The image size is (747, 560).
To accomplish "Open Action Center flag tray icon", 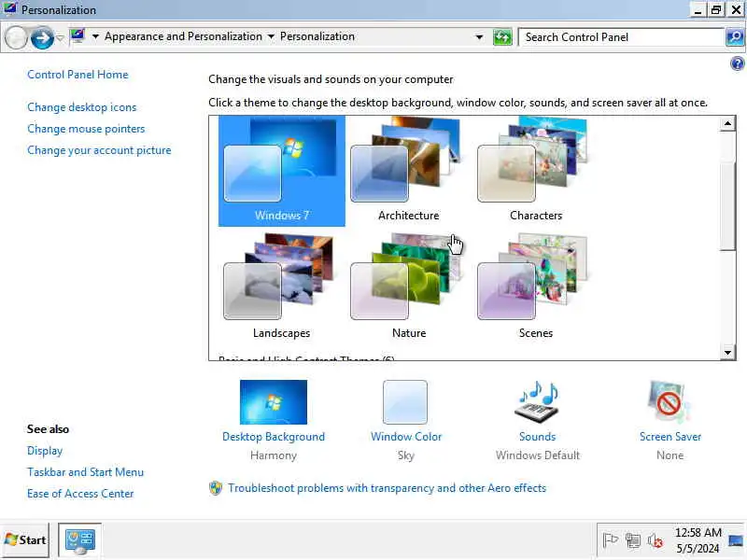I will 610,540.
